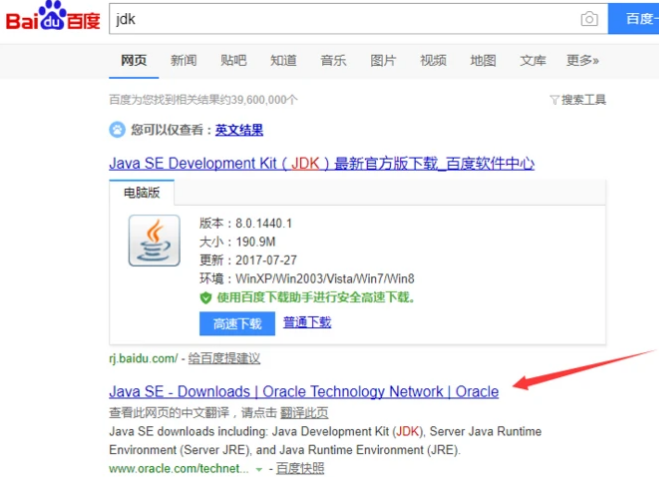Switch to the 视频 tab

pyautogui.click(x=433, y=61)
